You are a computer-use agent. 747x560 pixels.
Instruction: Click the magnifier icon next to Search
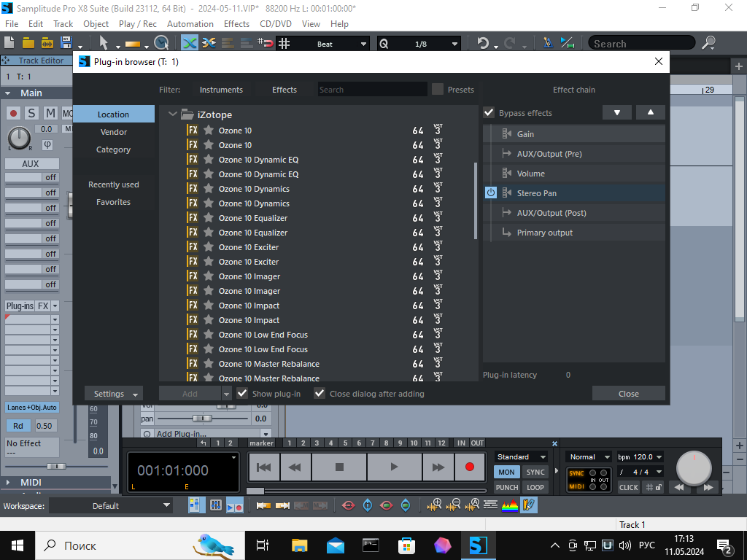tap(709, 43)
